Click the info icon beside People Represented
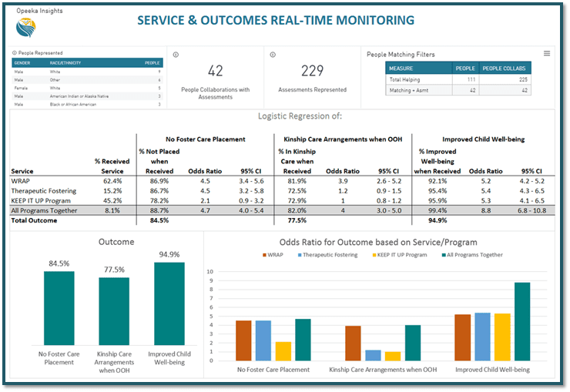The image size is (570, 392). coord(15,53)
